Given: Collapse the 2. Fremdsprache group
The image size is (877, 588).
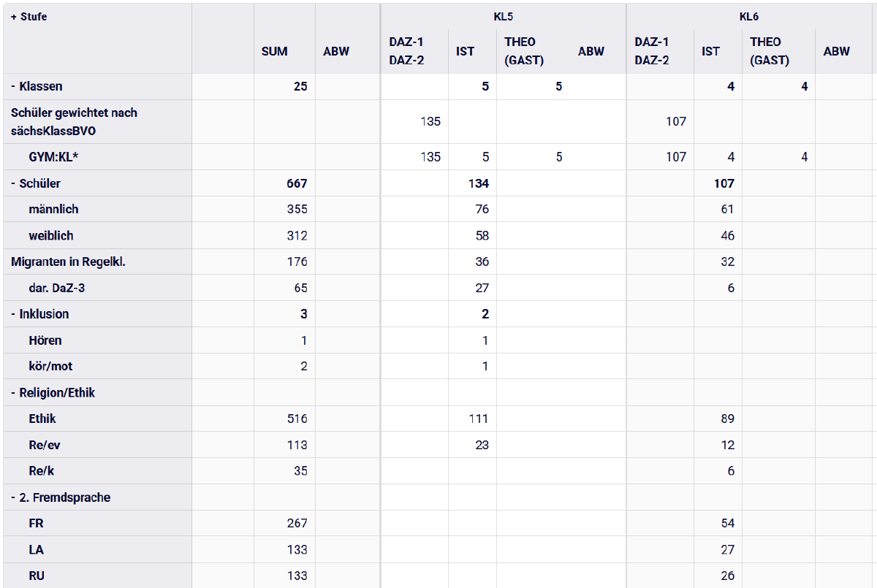Looking at the screenshot, I should (14, 497).
